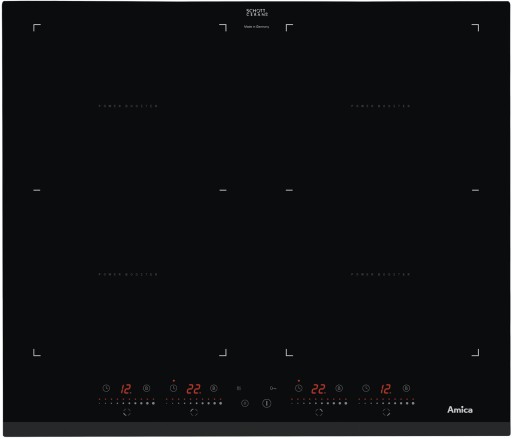Tap the far-left zone's power level slider
The height and width of the screenshot is (439, 512).
click(127, 401)
